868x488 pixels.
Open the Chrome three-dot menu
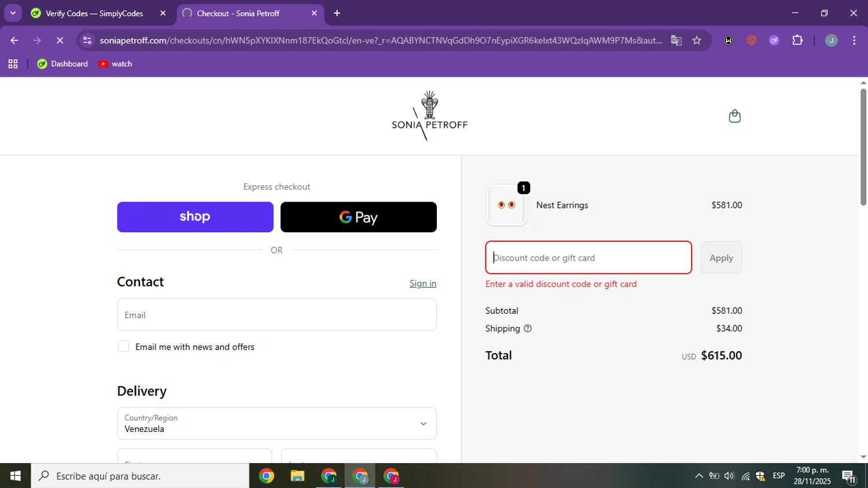[x=854, y=41]
